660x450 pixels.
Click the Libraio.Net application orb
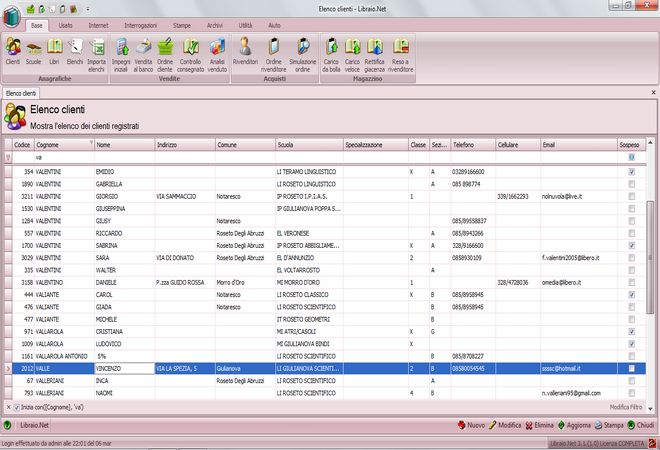click(x=12, y=17)
